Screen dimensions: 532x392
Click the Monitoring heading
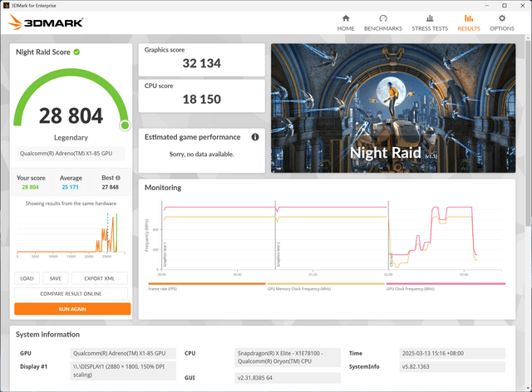pyautogui.click(x=163, y=188)
